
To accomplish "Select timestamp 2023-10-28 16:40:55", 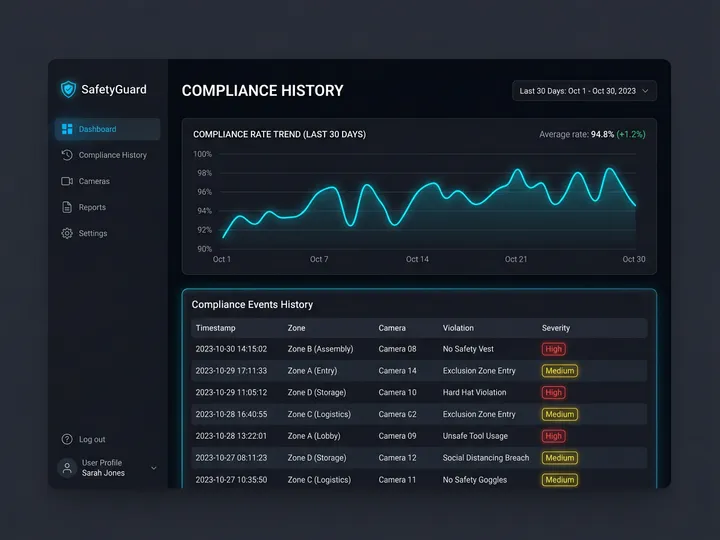I will tap(231, 414).
